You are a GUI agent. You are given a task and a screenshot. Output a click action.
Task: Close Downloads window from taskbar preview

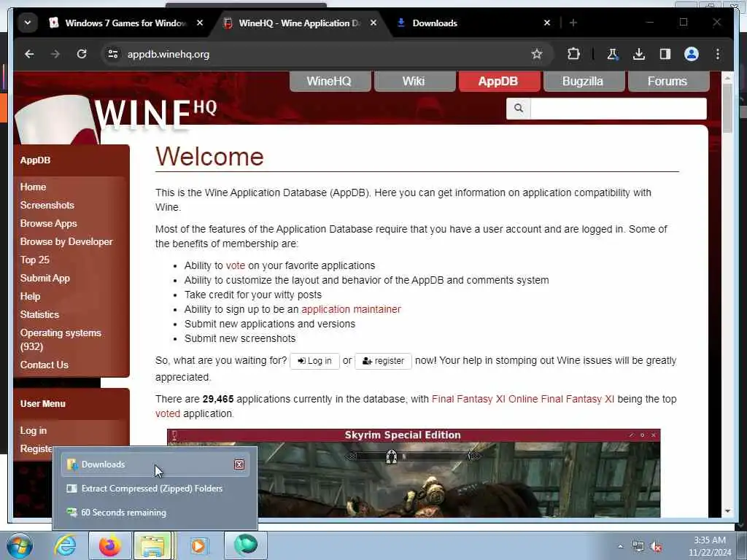point(239,464)
